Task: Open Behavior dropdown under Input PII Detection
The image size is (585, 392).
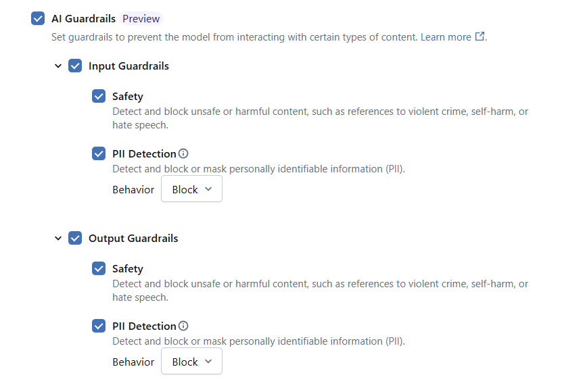Action: 191,190
